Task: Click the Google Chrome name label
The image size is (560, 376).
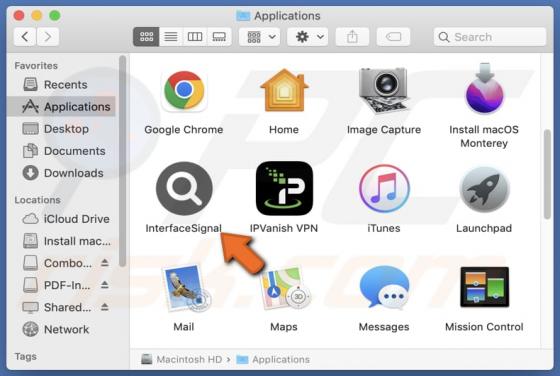Action: 184,130
